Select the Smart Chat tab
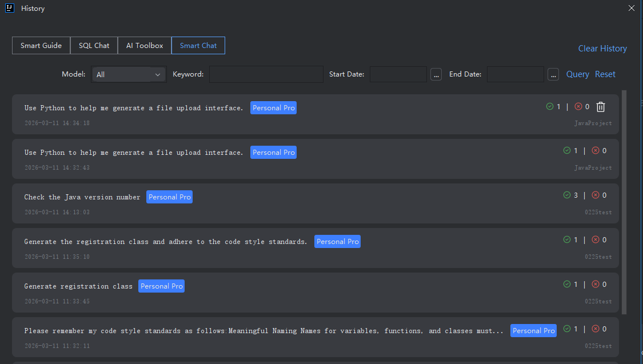 (x=198, y=46)
